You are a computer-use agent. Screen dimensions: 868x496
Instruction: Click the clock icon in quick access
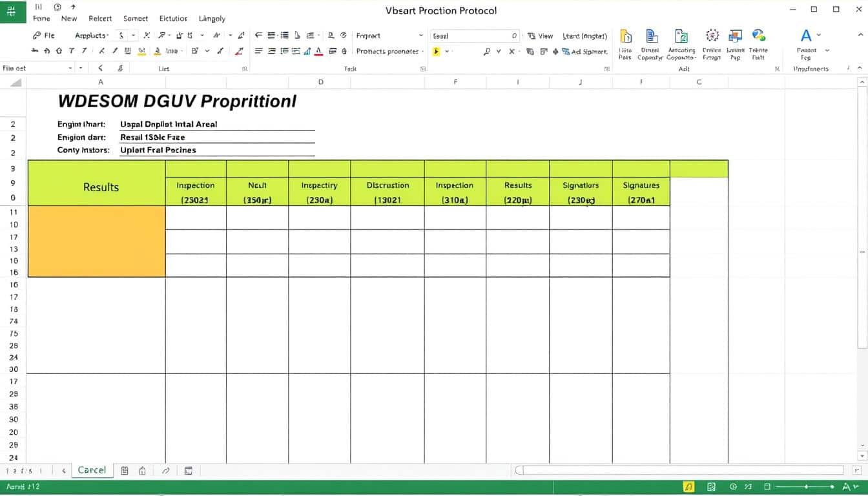point(57,6)
